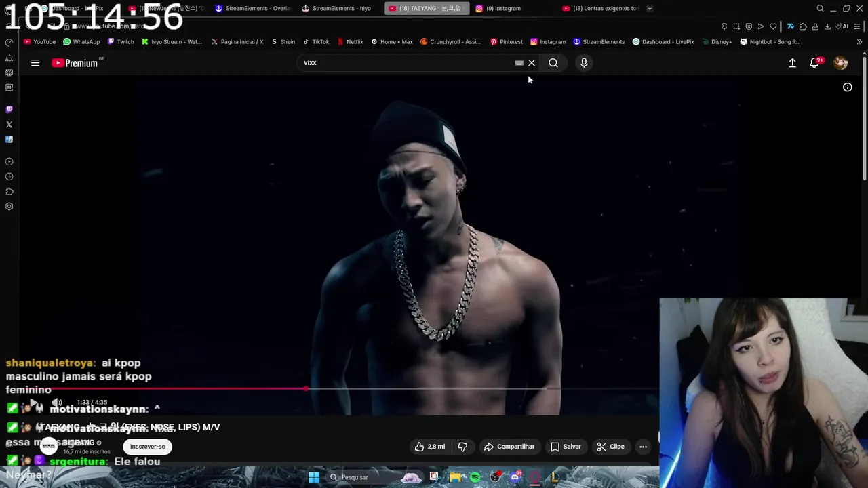Take a snapshot with browser toolbar icon
The height and width of the screenshot is (488, 868).
point(736,26)
